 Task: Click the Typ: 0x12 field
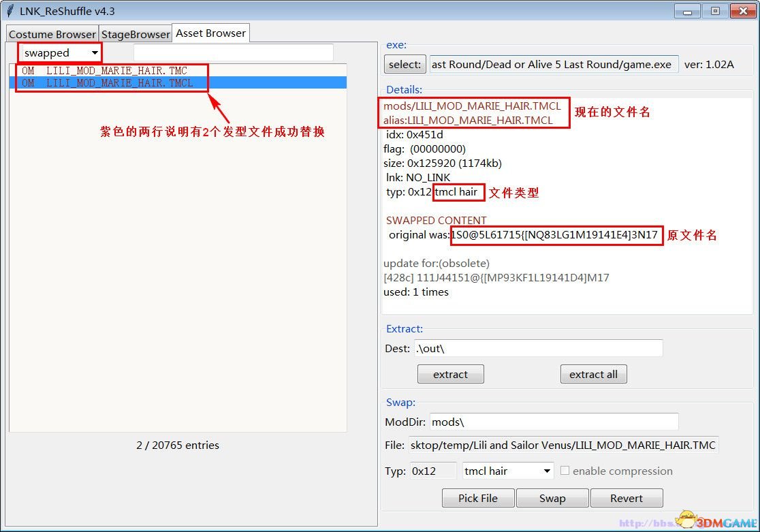click(x=433, y=471)
